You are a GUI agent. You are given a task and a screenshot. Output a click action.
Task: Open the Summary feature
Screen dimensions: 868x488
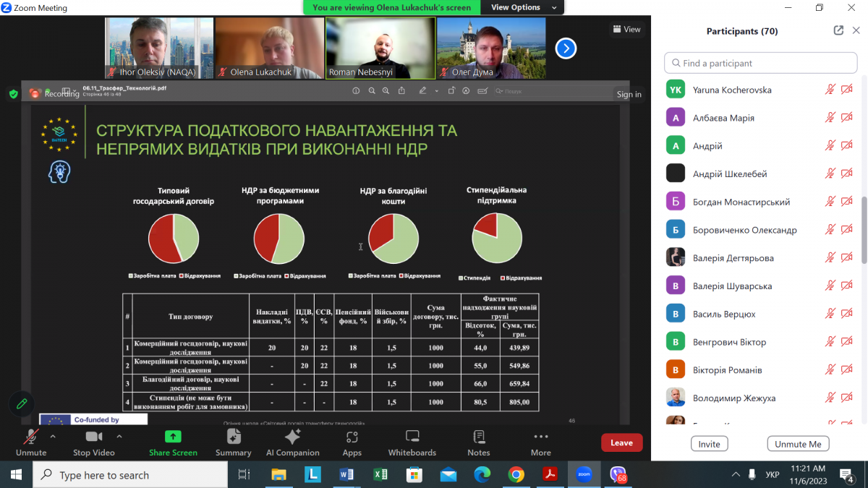coord(233,442)
